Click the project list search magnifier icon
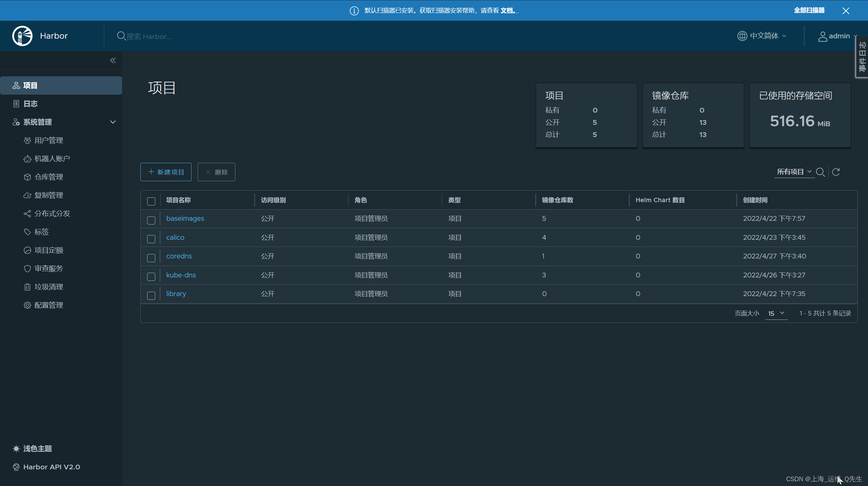Screen dimensions: 868x486 tap(820, 172)
